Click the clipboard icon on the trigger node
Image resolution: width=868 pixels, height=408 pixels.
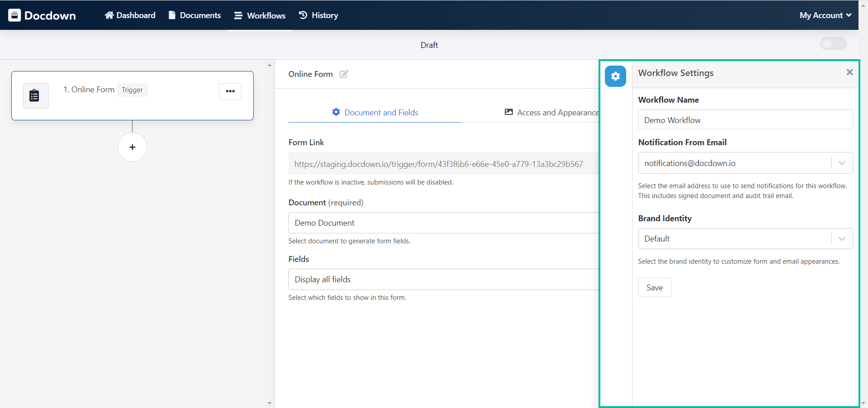click(x=35, y=95)
